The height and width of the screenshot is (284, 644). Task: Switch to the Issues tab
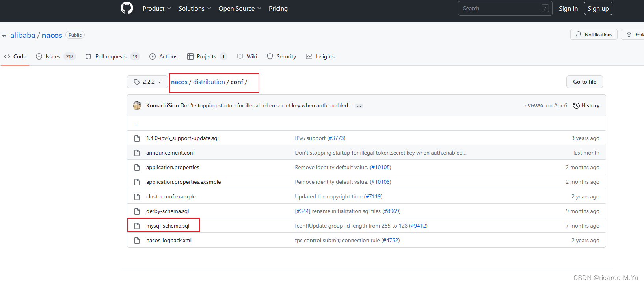pos(56,56)
